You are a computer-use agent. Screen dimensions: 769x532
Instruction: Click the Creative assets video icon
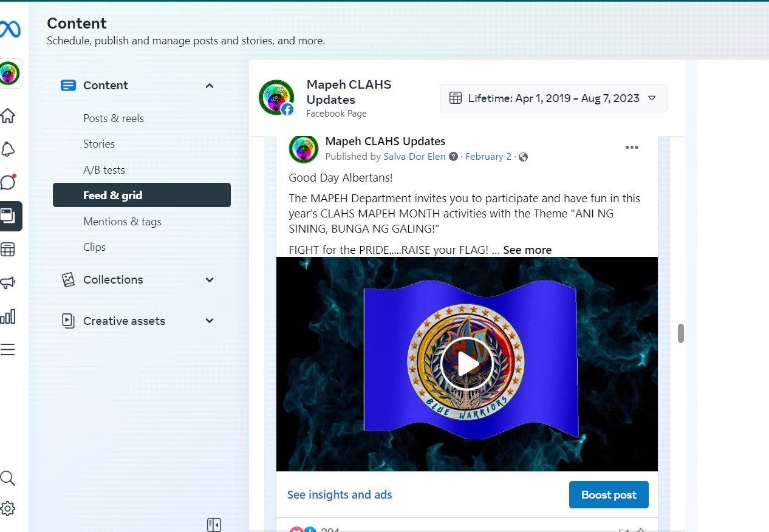coord(68,321)
